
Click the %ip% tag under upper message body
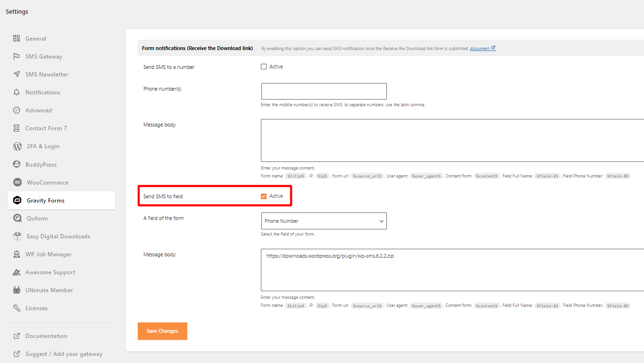322,176
